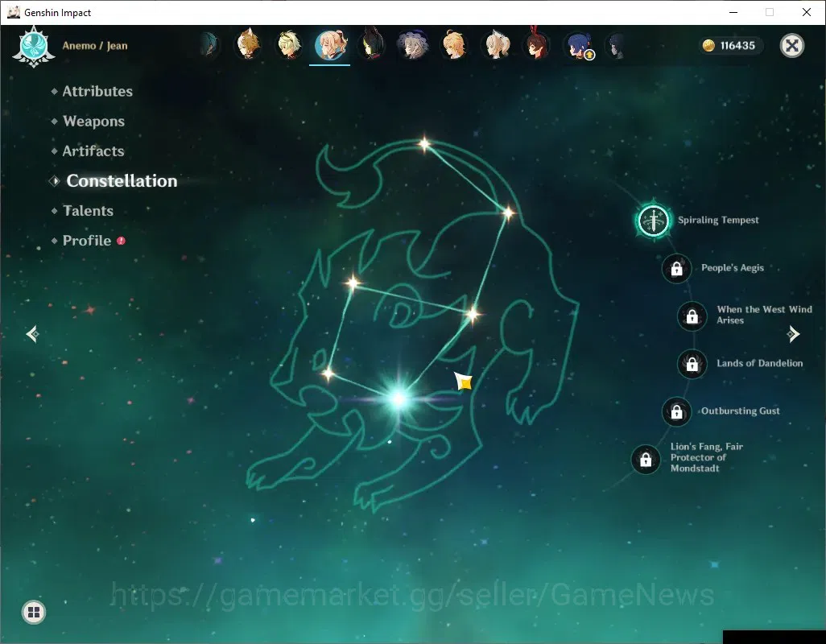Click the Spiraling Tempest label
Image resolution: width=826 pixels, height=644 pixels.
click(x=718, y=220)
